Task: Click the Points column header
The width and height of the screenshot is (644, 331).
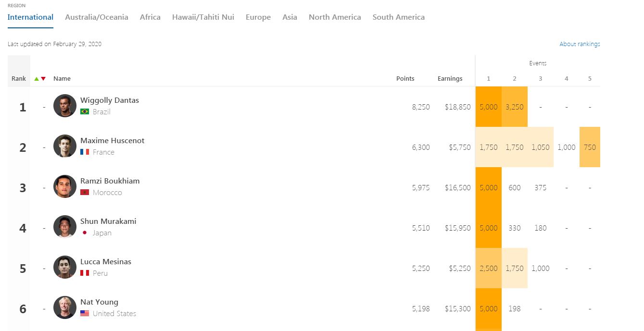Action: (x=405, y=79)
